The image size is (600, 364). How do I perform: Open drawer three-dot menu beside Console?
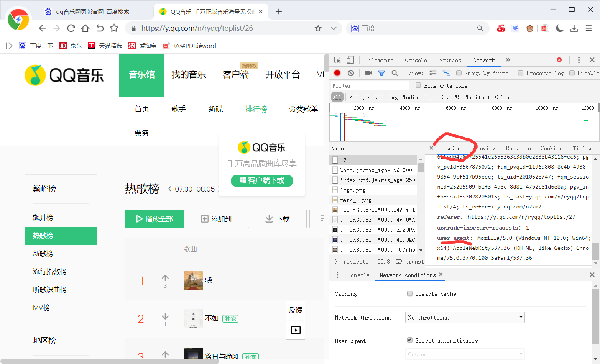pyautogui.click(x=337, y=275)
